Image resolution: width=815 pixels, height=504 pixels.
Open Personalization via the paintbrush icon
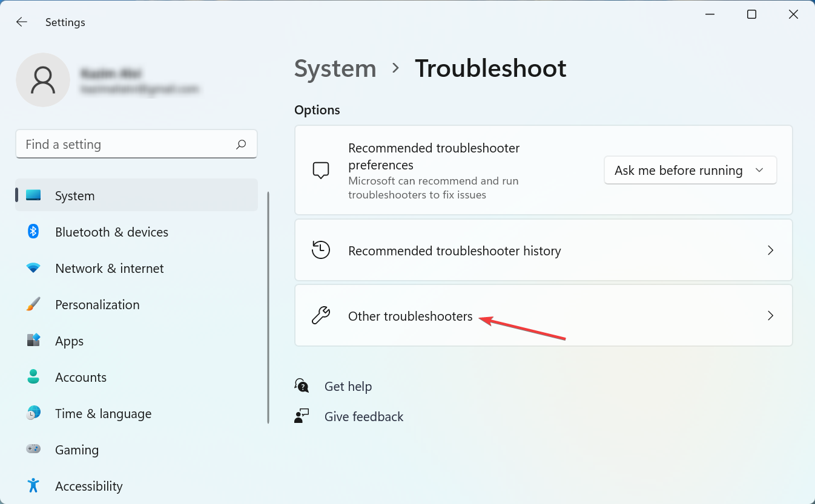coord(32,304)
